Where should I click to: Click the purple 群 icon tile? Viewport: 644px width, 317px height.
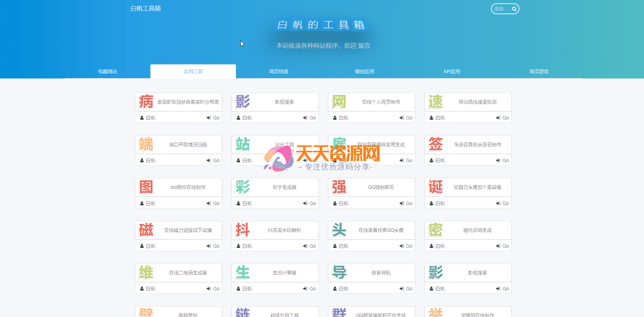click(x=339, y=313)
